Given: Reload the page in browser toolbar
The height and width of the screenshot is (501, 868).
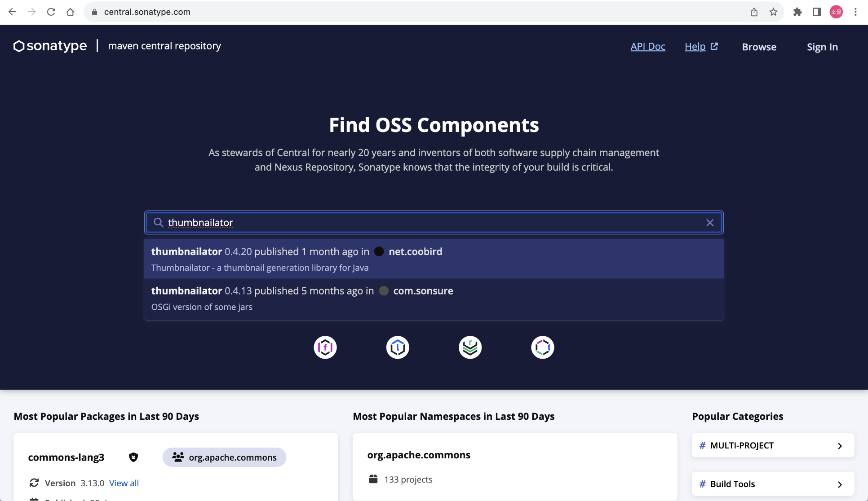Looking at the screenshot, I should pos(51,12).
